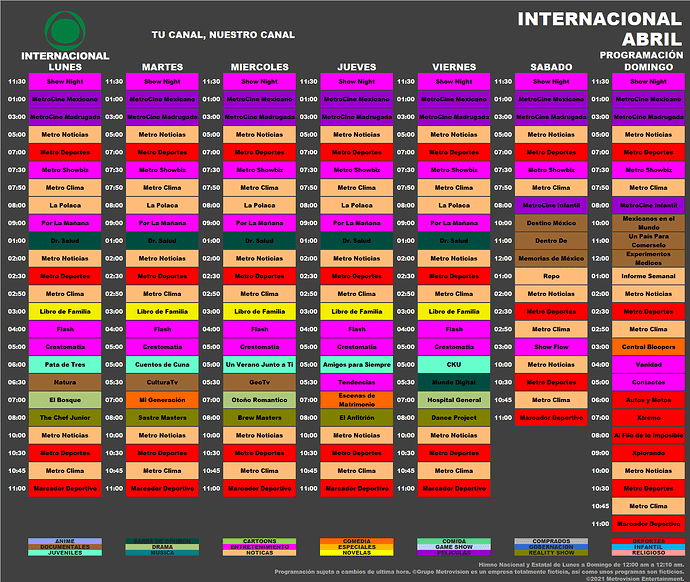Click the Dance Project program cell
Screen dimensions: 690x582
point(454,417)
